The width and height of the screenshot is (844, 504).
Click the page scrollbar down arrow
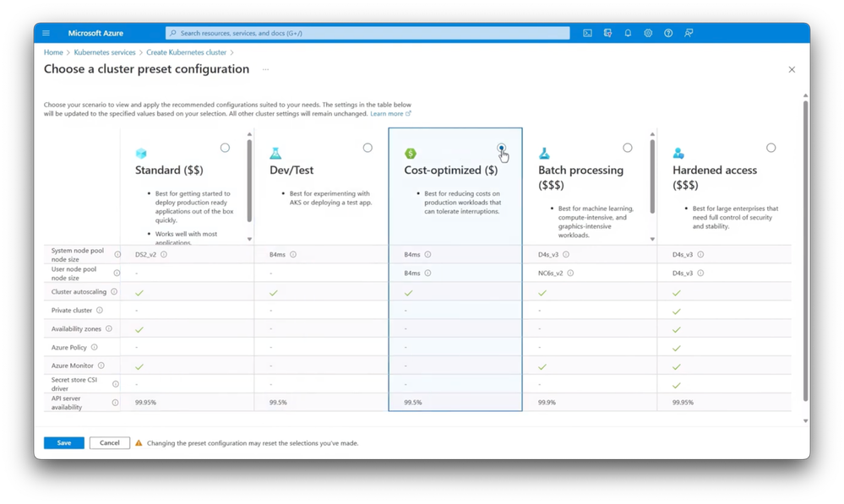tap(805, 421)
